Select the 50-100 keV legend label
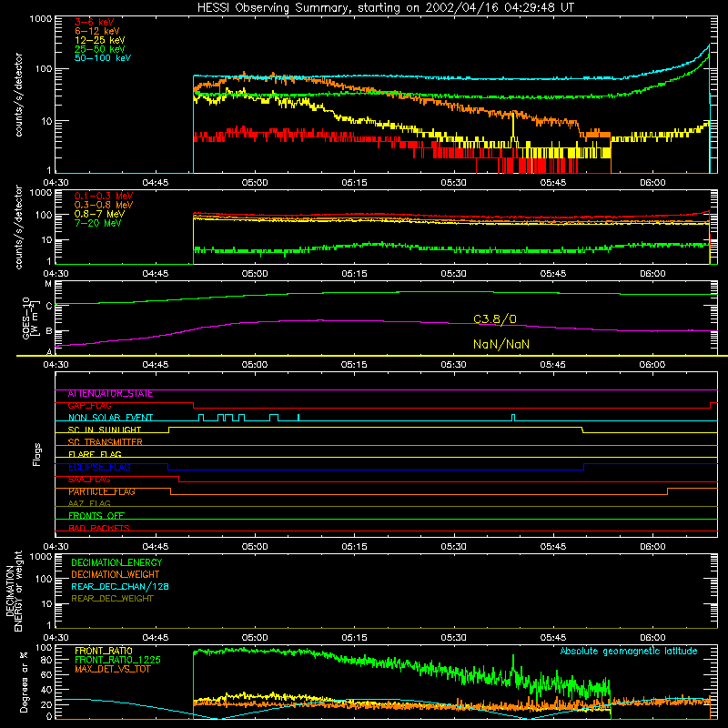This screenshot has width=728, height=728. [x=103, y=58]
